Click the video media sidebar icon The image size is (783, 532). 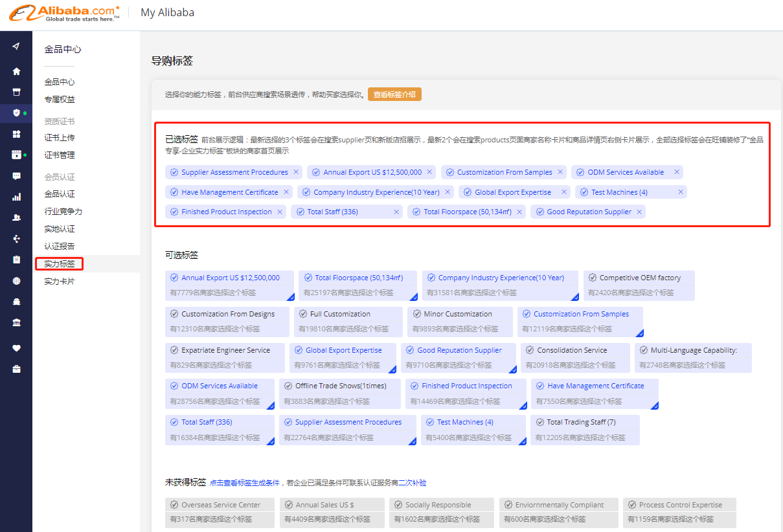[x=16, y=155]
